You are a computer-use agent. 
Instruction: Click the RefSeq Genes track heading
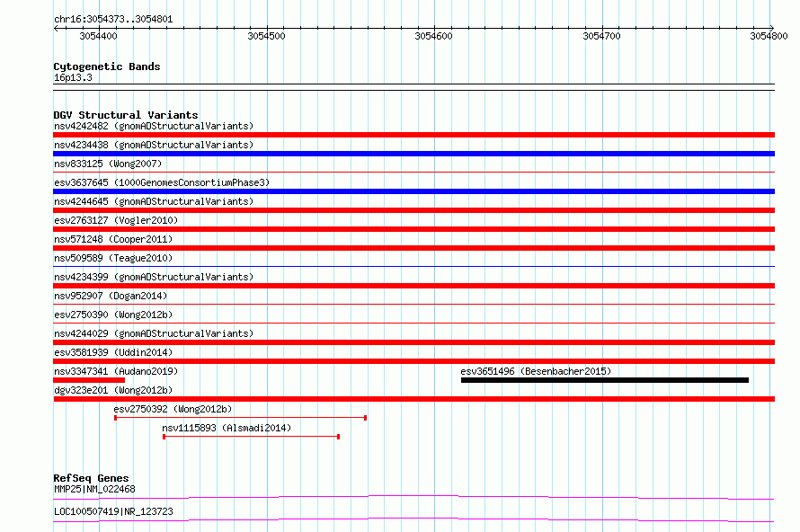coord(91,478)
